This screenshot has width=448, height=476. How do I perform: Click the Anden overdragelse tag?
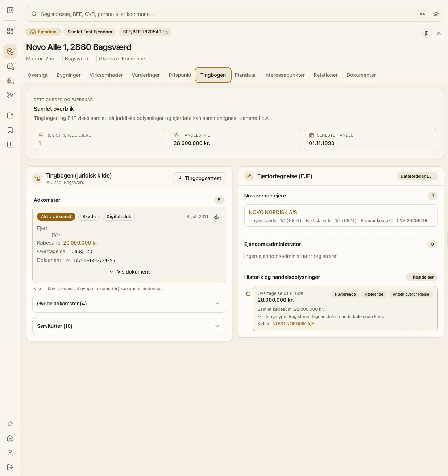411,294
